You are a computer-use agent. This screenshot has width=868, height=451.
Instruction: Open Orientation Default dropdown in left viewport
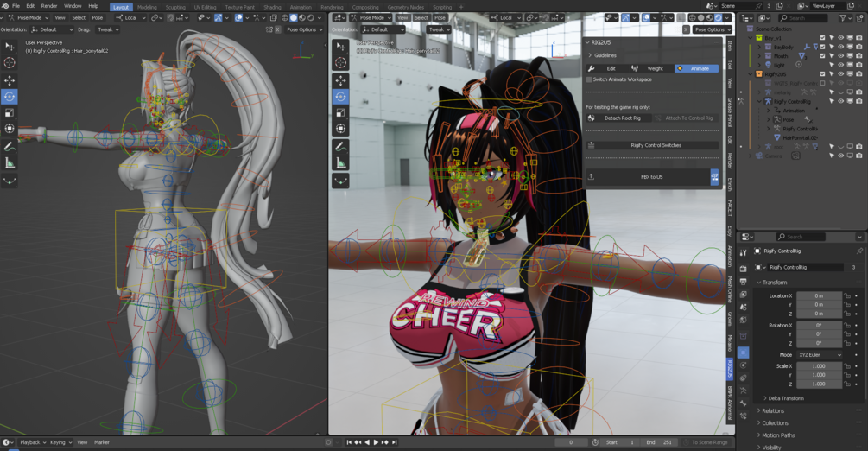tap(52, 29)
